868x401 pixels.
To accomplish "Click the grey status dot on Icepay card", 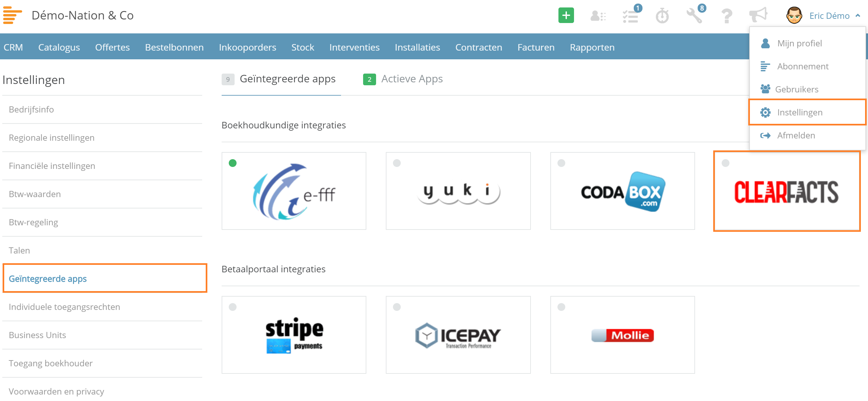I will pyautogui.click(x=397, y=307).
